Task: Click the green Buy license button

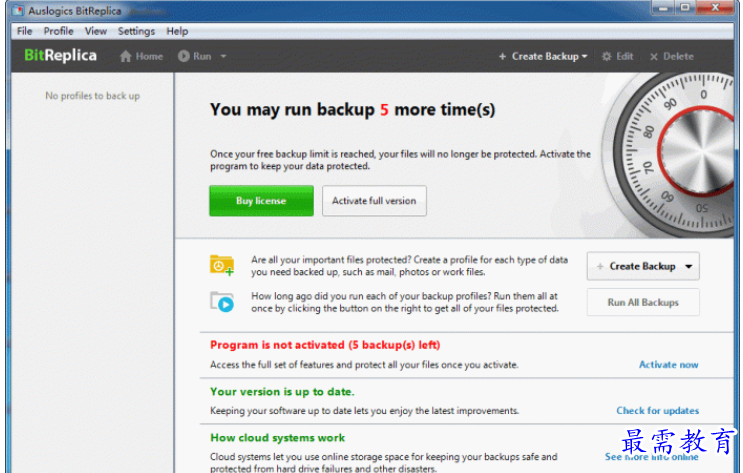Action: [x=261, y=201]
